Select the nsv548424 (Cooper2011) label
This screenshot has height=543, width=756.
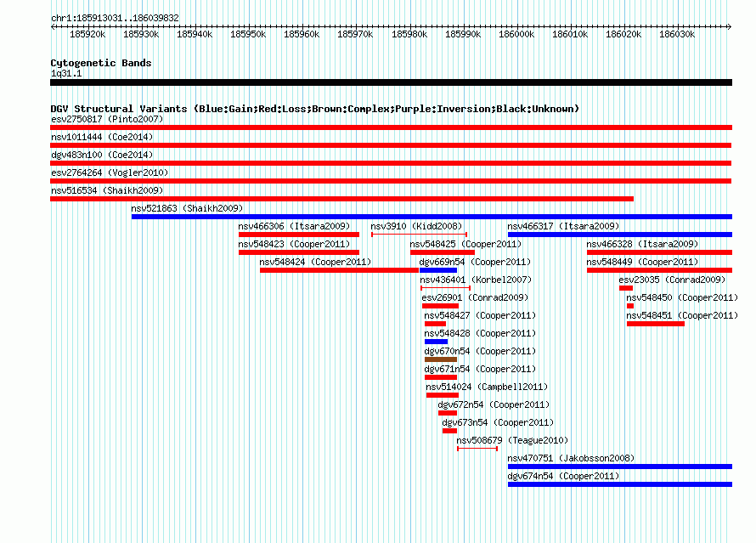click(x=315, y=262)
